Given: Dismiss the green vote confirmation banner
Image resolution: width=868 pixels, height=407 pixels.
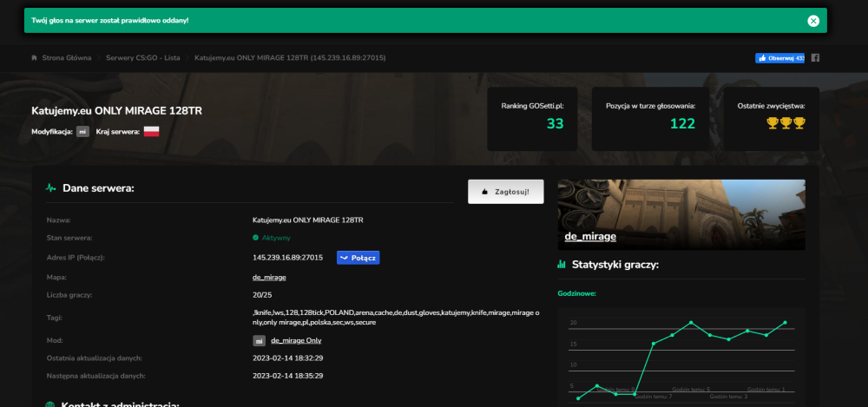Looking at the screenshot, I should (812, 21).
